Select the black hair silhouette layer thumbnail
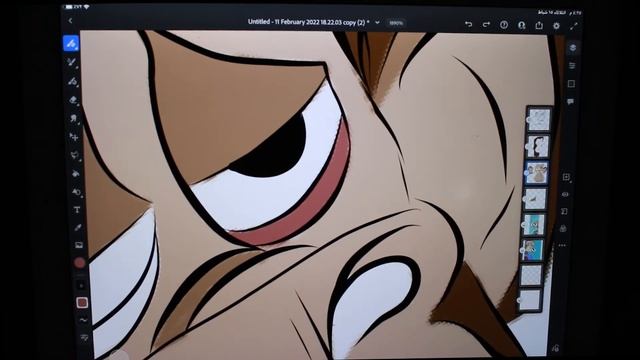Image resolution: width=640 pixels, height=360 pixels. (x=538, y=146)
